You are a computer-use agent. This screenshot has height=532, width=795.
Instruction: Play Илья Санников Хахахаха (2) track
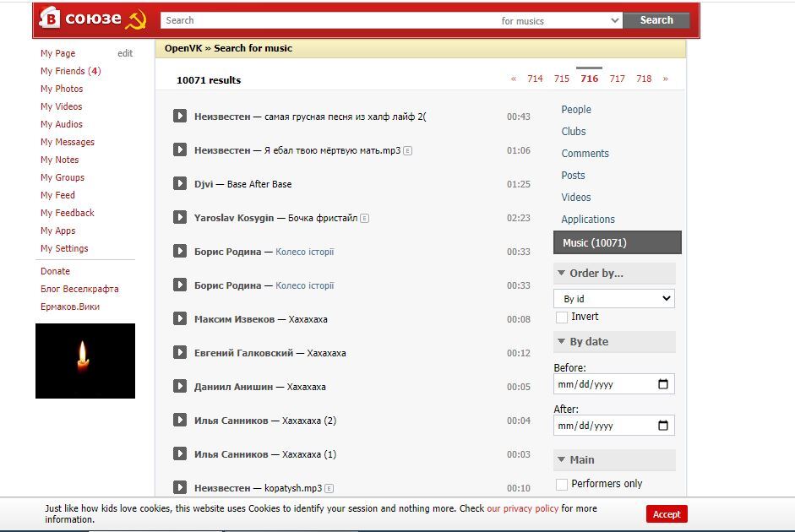tap(179, 420)
